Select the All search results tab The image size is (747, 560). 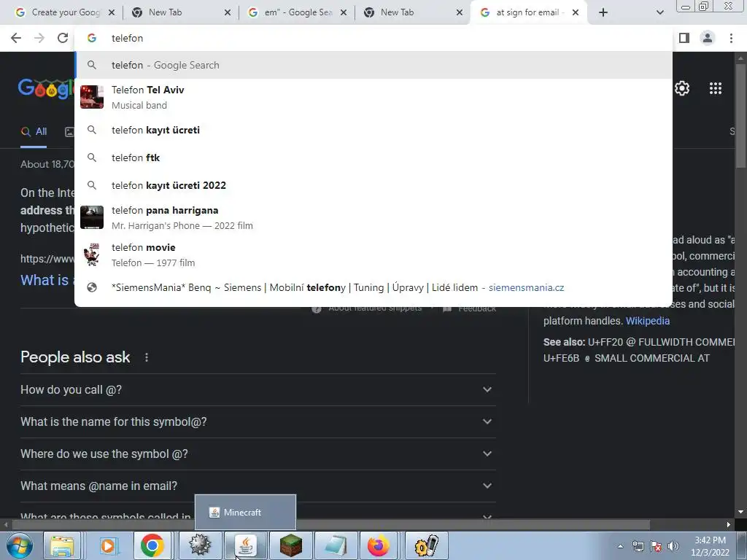point(34,132)
